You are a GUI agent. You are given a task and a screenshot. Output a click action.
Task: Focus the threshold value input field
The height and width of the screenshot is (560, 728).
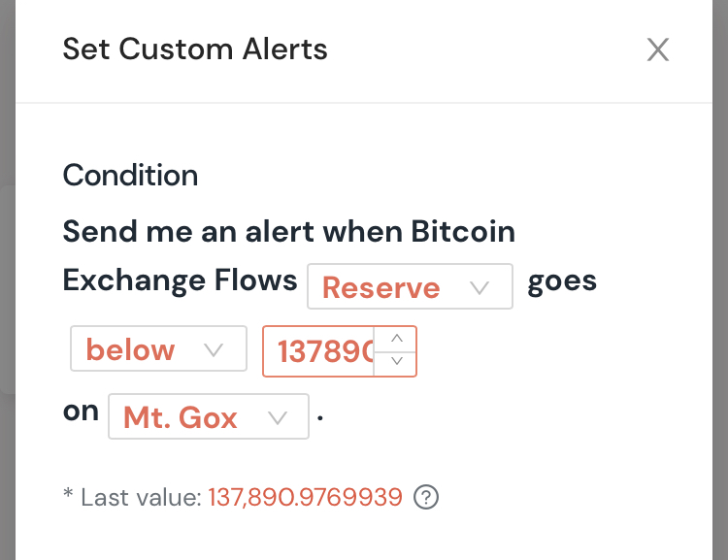tap(325, 350)
